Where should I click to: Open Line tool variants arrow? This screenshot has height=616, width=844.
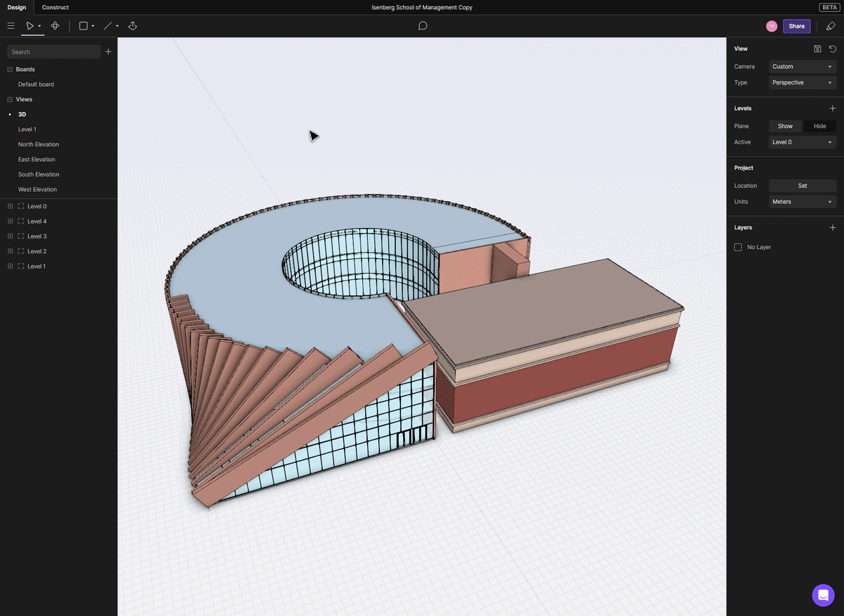tap(117, 26)
